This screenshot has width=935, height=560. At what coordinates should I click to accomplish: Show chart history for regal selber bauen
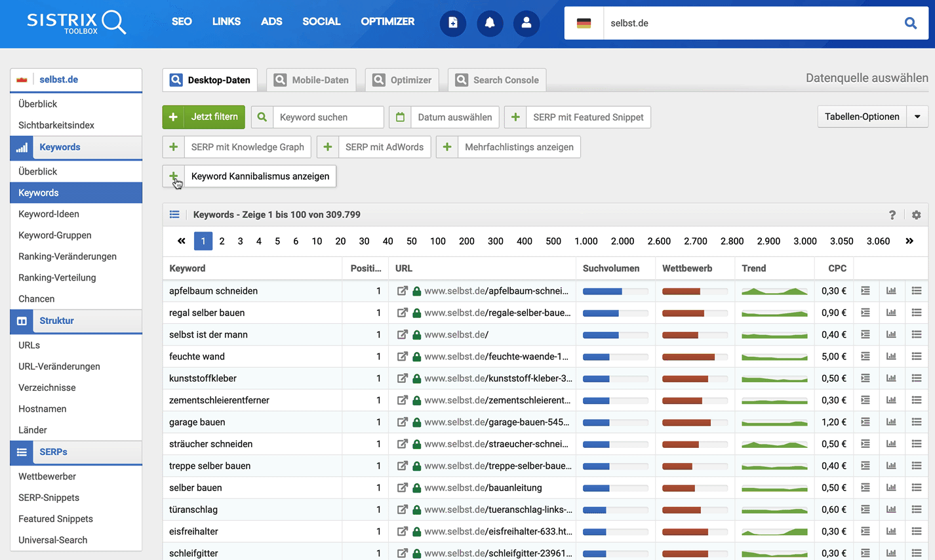[x=891, y=313]
